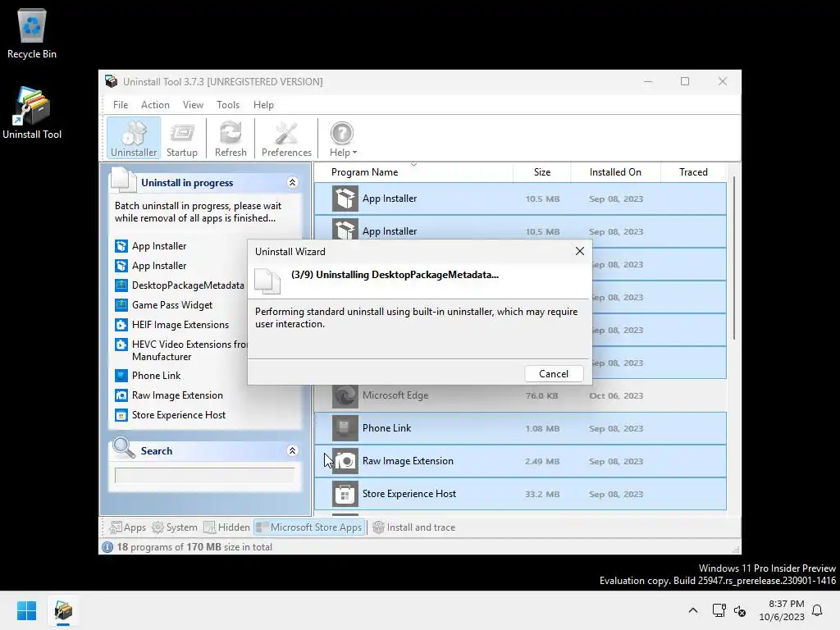
Task: Click the Refresh toolbar icon
Action: point(231,138)
